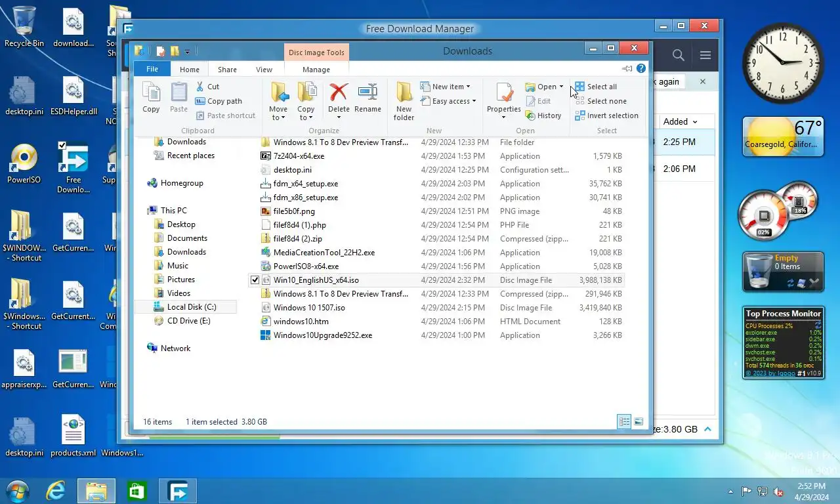Open Homegroup in the navigation pane
840x504 pixels.
[175, 183]
